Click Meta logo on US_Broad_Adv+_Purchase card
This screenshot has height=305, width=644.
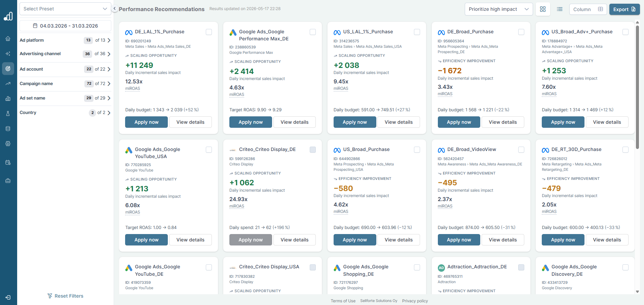coord(545,33)
